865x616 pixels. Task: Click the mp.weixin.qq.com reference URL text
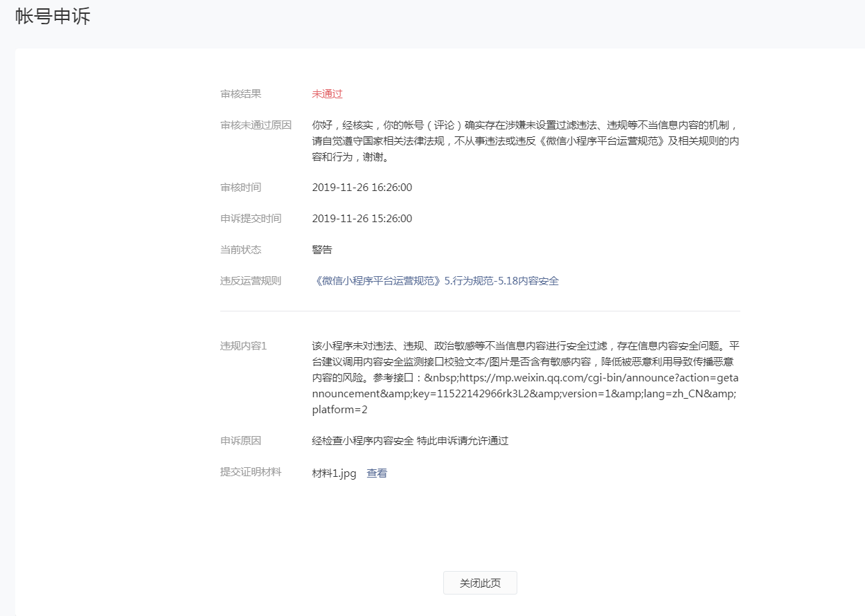coord(526,394)
